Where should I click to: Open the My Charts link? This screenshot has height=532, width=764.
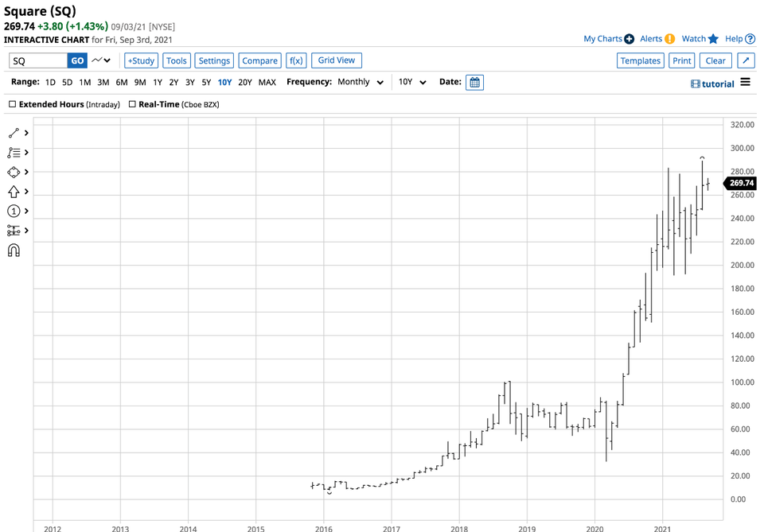[x=602, y=39]
